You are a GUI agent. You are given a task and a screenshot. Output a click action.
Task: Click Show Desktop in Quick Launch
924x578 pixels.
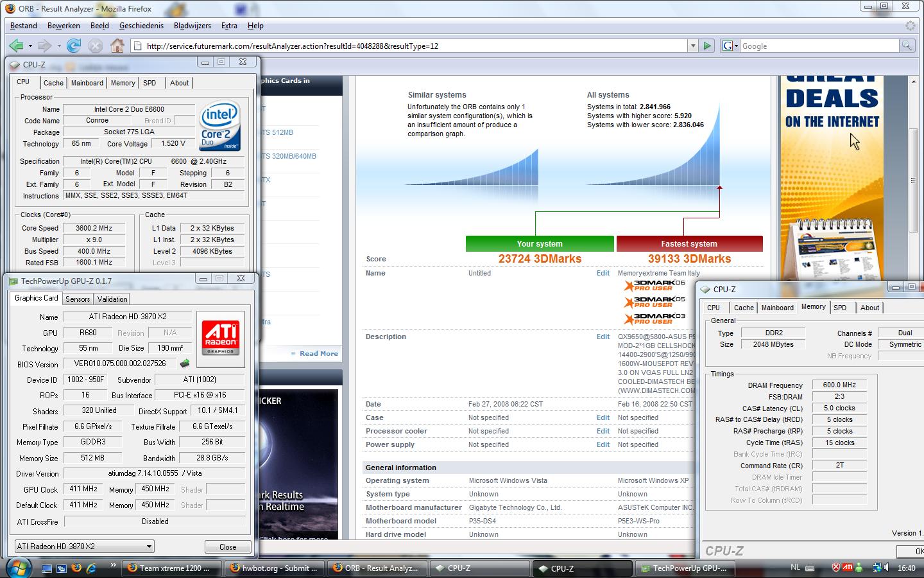pyautogui.click(x=46, y=568)
